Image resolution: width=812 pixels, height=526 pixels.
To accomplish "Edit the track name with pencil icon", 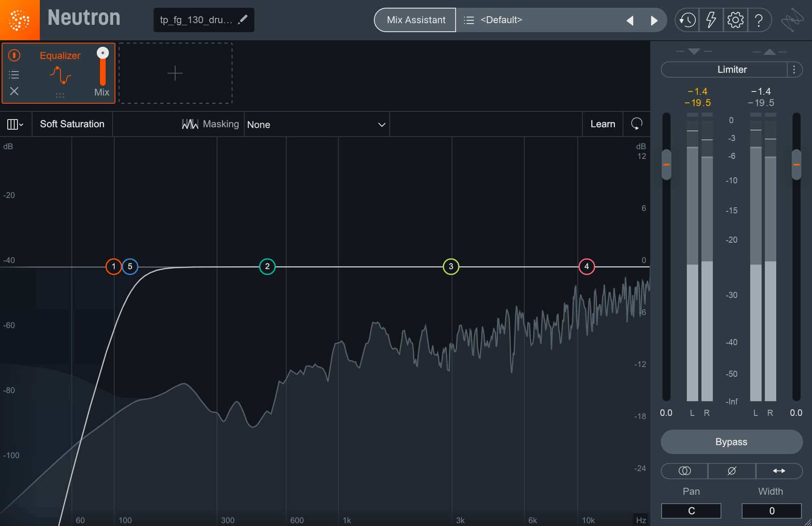I will click(x=243, y=19).
